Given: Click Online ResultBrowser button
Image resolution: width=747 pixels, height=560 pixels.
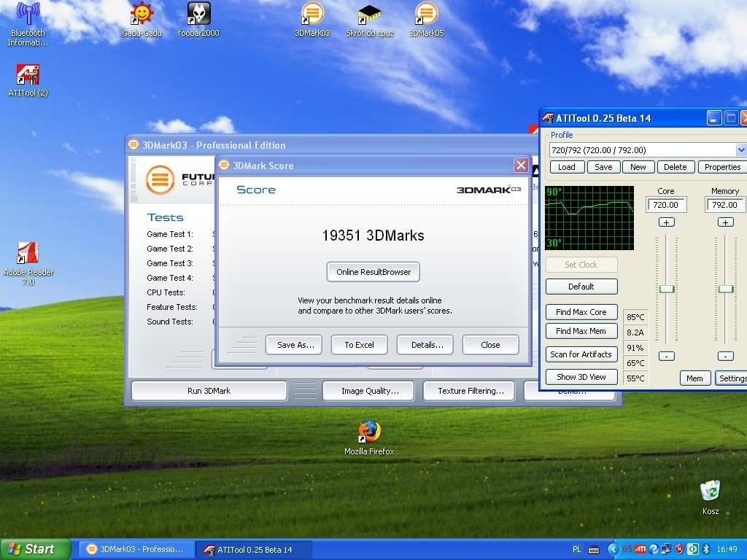Looking at the screenshot, I should coord(373,272).
